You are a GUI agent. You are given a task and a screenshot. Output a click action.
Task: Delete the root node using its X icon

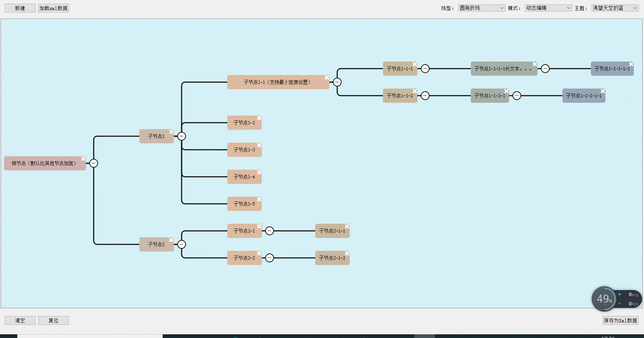tap(83, 159)
